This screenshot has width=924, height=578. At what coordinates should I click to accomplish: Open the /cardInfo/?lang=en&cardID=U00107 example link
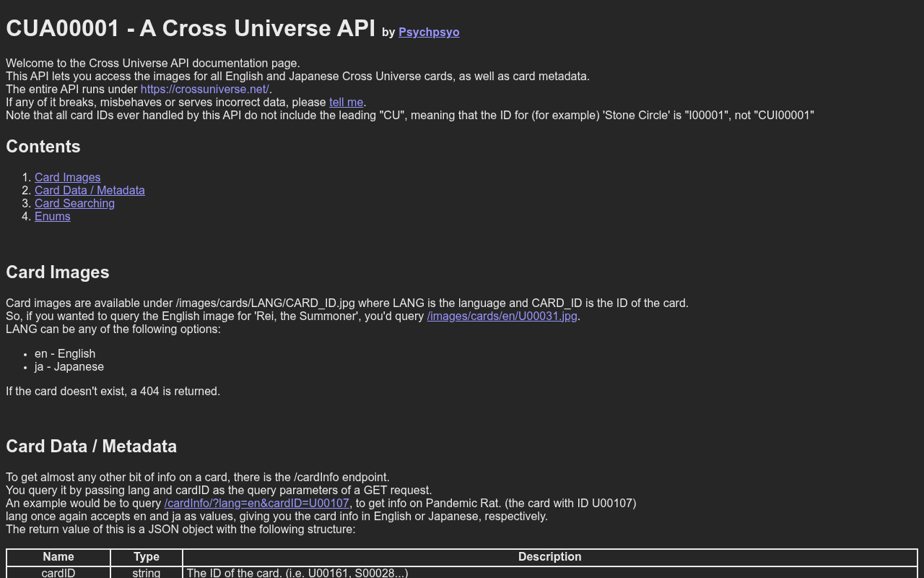[x=256, y=503]
